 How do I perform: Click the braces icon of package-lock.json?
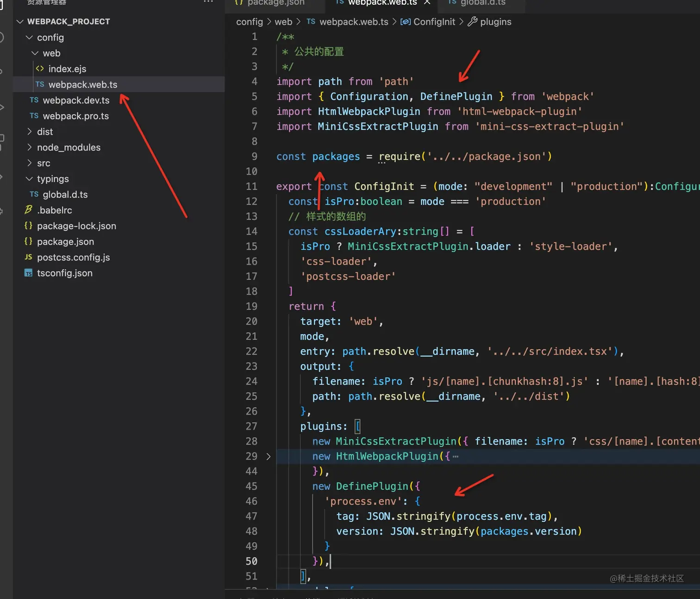pos(29,226)
